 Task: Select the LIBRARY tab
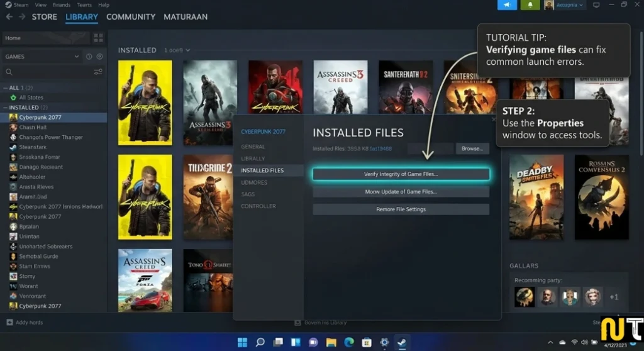[82, 17]
